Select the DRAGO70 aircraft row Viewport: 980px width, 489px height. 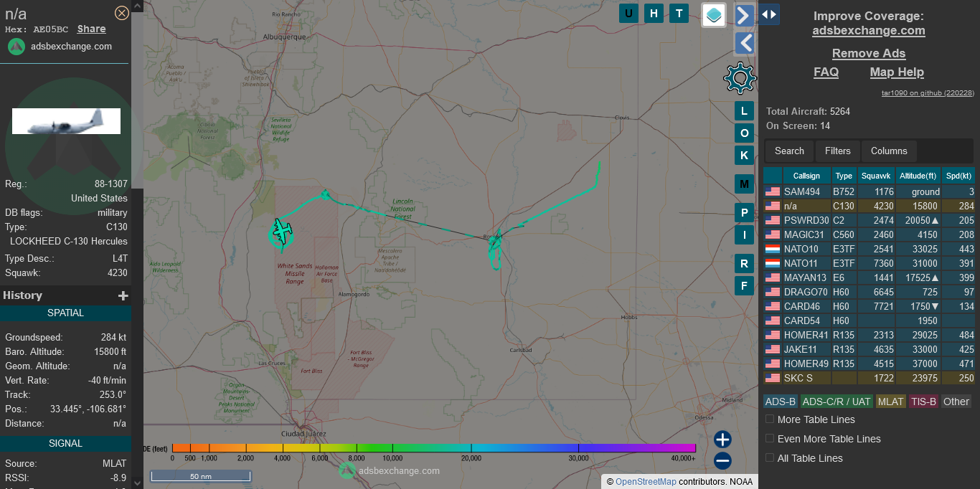coord(869,292)
